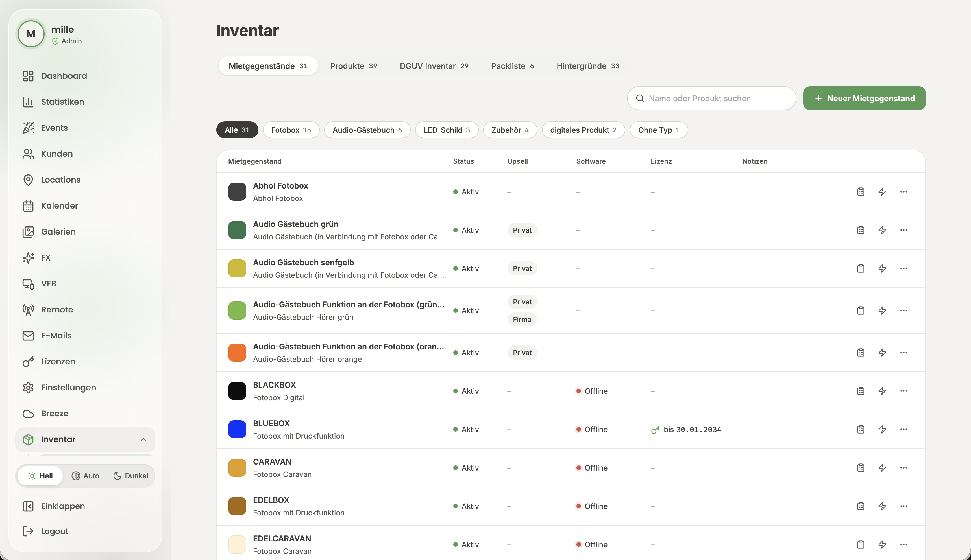The width and height of the screenshot is (971, 560).
Task: Focus the Name oder Produkt search field
Action: [711, 98]
